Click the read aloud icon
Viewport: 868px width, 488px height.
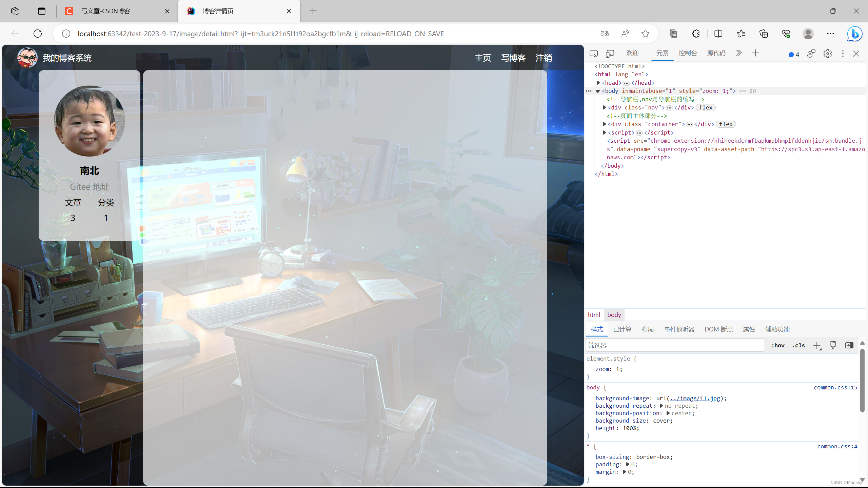coord(625,34)
